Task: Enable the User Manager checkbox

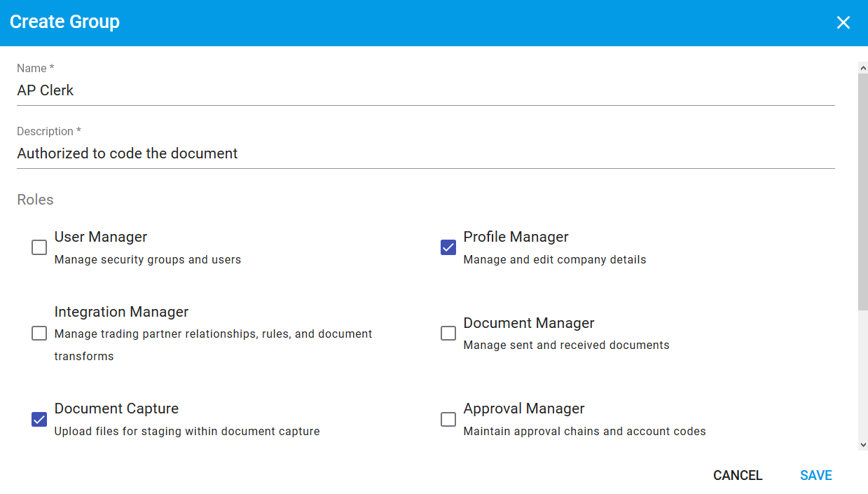Action: click(39, 247)
